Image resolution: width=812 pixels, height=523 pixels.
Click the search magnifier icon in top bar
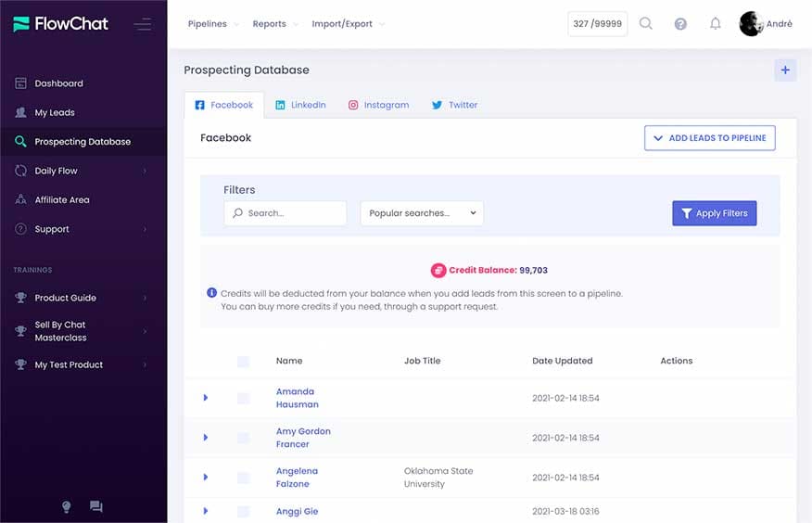(x=646, y=24)
